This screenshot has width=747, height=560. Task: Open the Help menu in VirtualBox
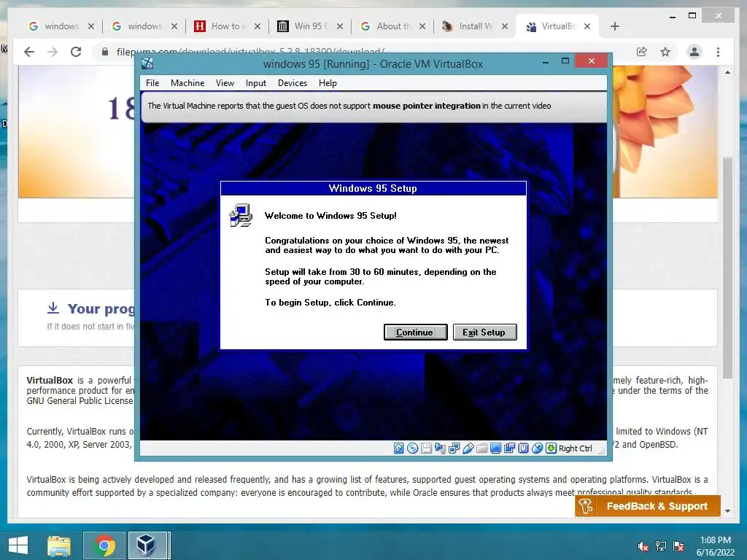(328, 83)
